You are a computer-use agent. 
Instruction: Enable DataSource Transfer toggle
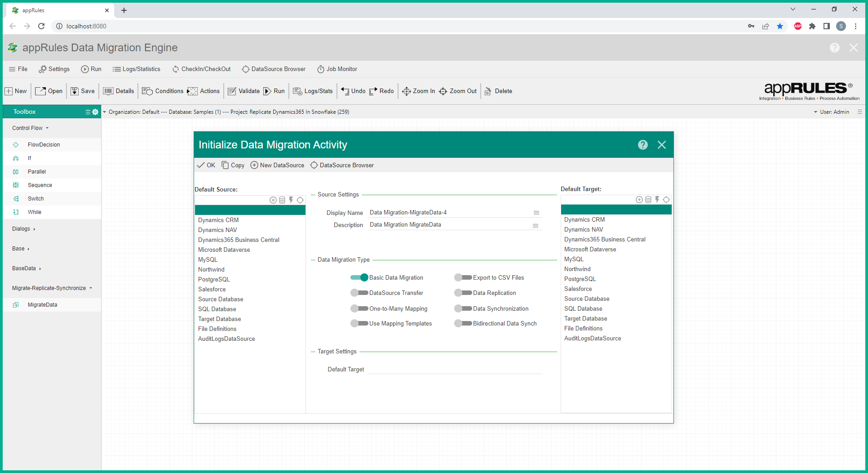[x=359, y=293]
